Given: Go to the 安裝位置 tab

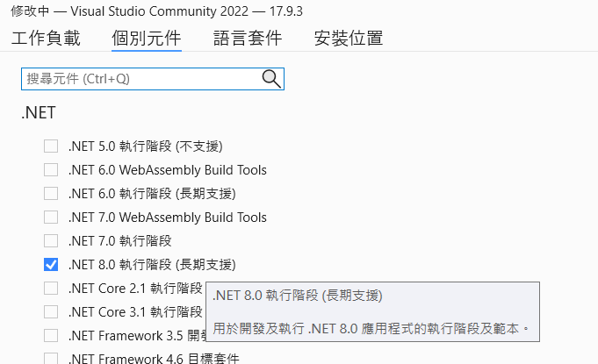Looking at the screenshot, I should [349, 39].
